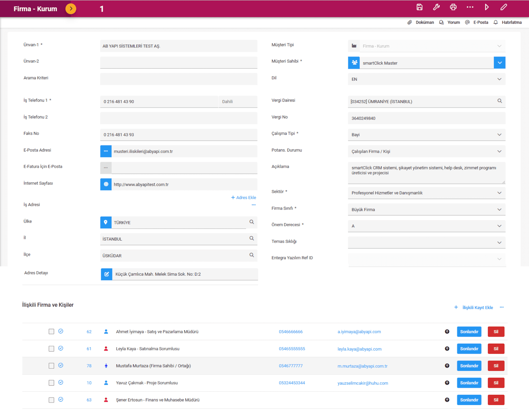The height and width of the screenshot is (420, 529).
Task: Click the upload arrow on Yavuz Çakmak's row
Action: (447, 383)
